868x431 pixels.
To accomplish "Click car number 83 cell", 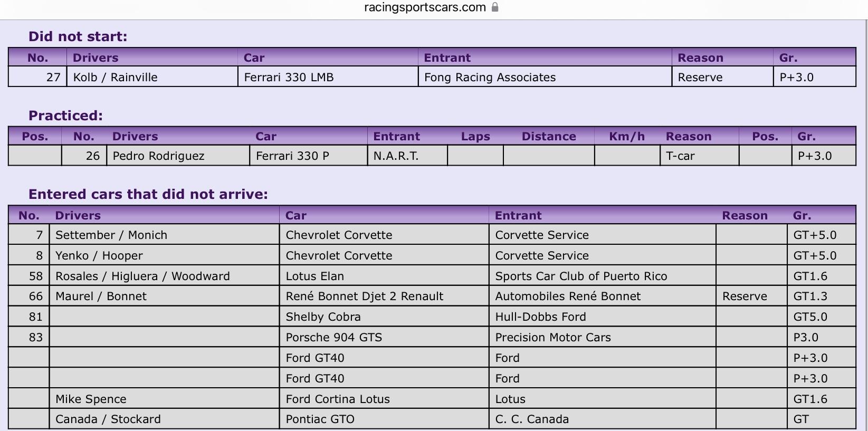I will pos(29,337).
